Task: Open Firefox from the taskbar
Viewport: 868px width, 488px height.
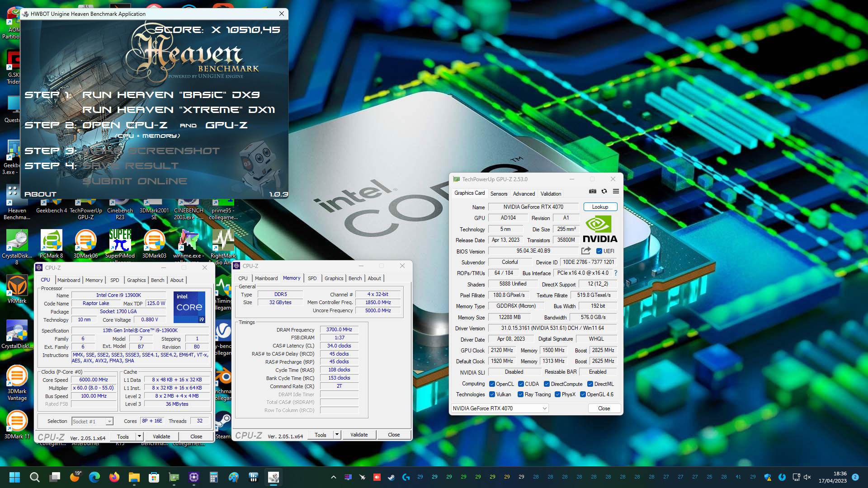Action: coord(114,477)
